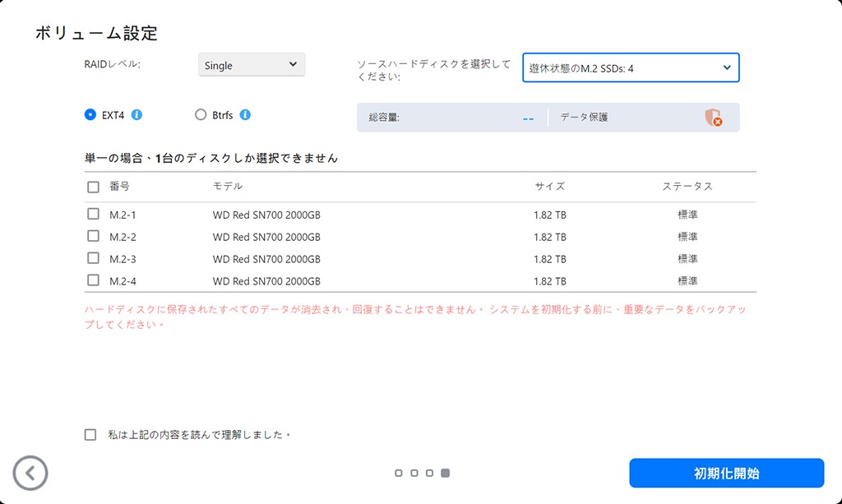
Task: Expand the source hard disk dropdown
Action: [631, 68]
